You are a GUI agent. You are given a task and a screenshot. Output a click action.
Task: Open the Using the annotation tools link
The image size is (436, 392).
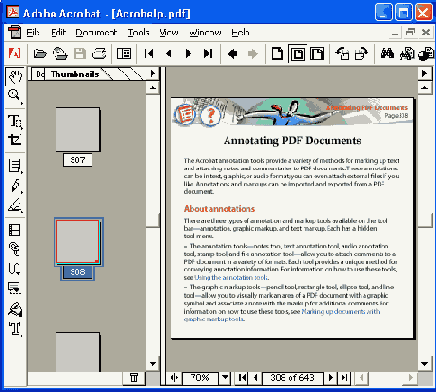pyautogui.click(x=231, y=278)
